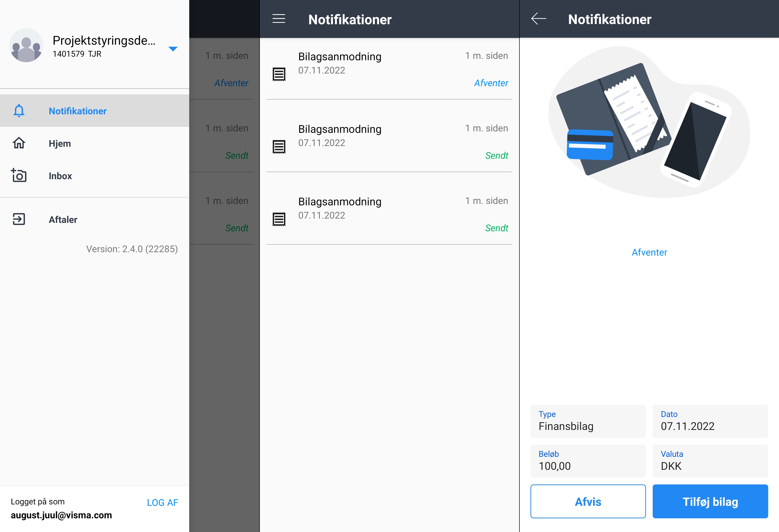Click the LOG AF link

[162, 502]
